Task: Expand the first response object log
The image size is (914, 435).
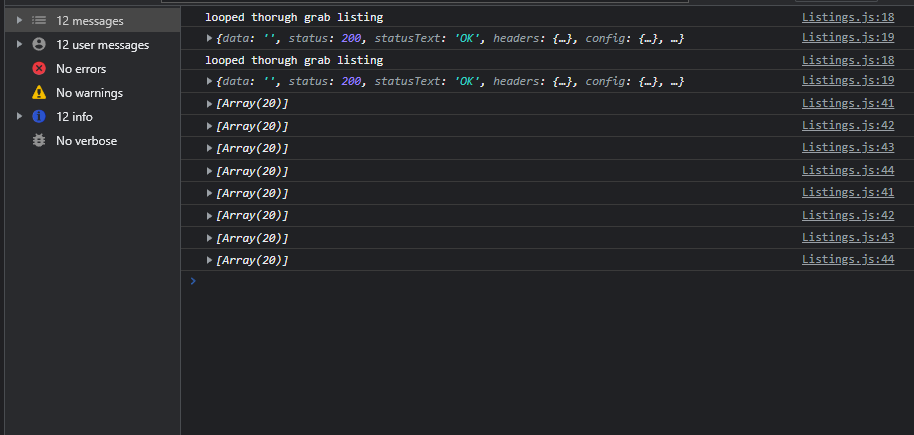Action: (x=210, y=38)
